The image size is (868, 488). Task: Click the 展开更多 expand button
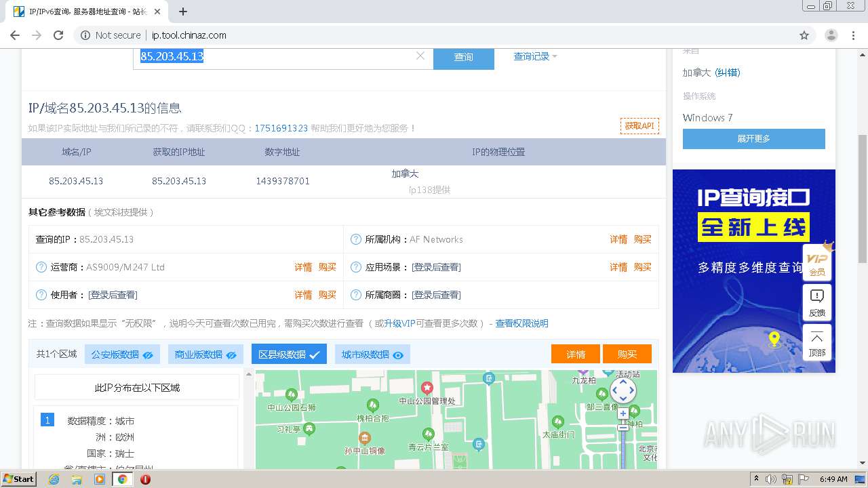tap(754, 138)
